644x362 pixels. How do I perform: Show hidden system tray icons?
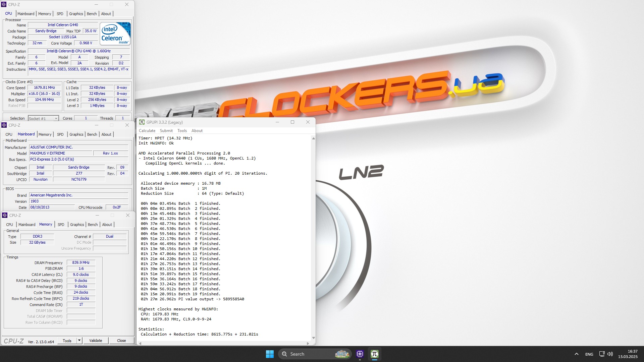pyautogui.click(x=576, y=354)
